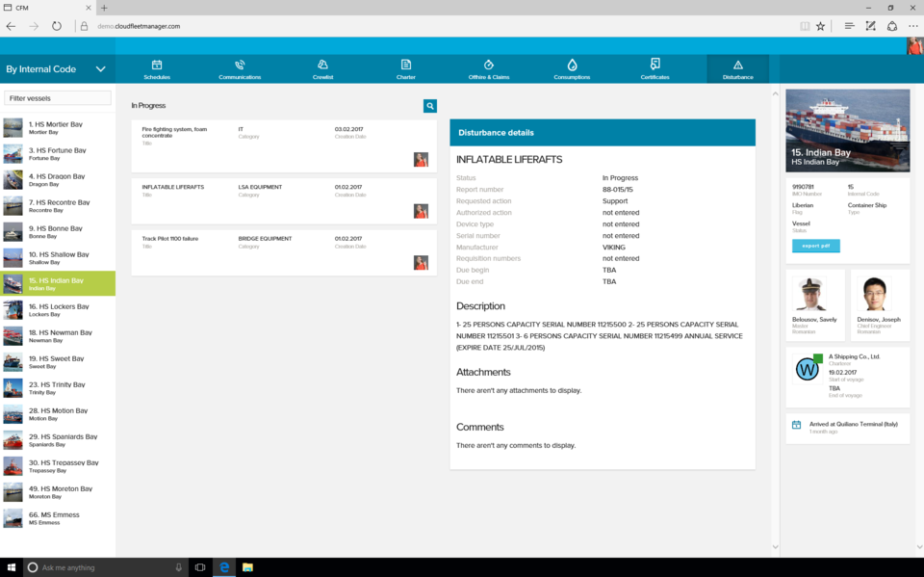Click the Filter vessels input field
The image size is (924, 577).
click(58, 98)
